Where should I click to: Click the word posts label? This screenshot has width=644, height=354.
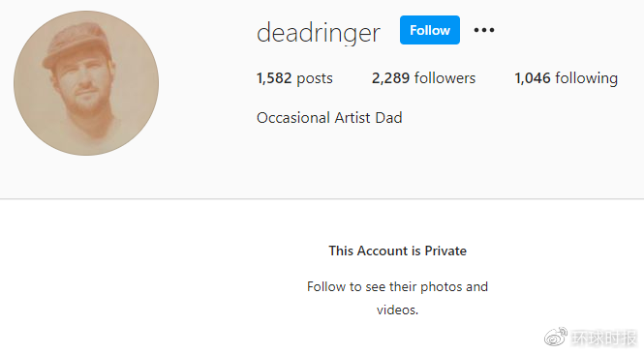click(x=315, y=78)
